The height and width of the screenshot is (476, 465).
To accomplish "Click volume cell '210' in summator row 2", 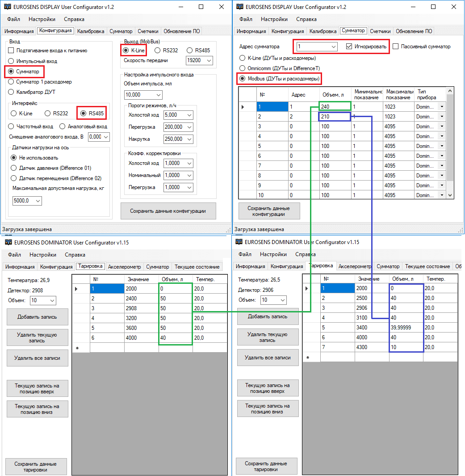I will coord(335,117).
